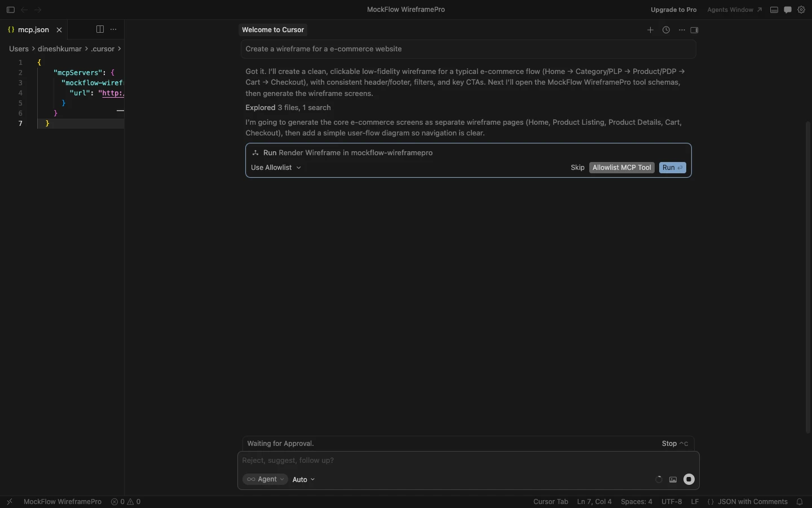
Task: Skip the Render Wireframe tool call
Action: 577,168
